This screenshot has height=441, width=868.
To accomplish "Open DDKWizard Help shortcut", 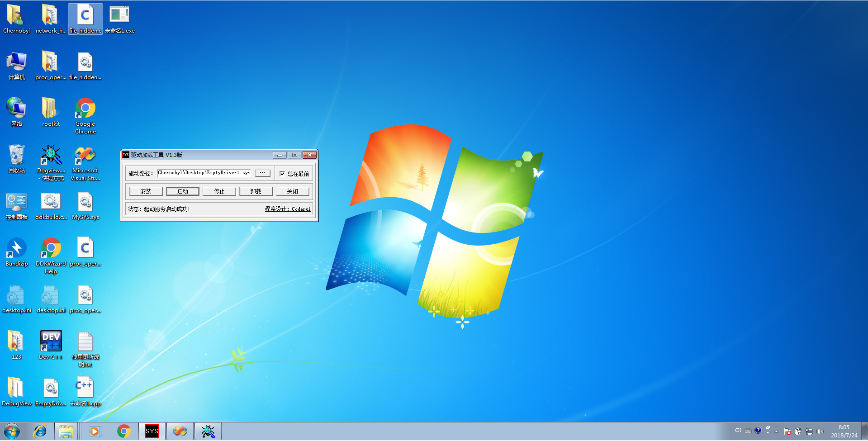I will tap(51, 256).
